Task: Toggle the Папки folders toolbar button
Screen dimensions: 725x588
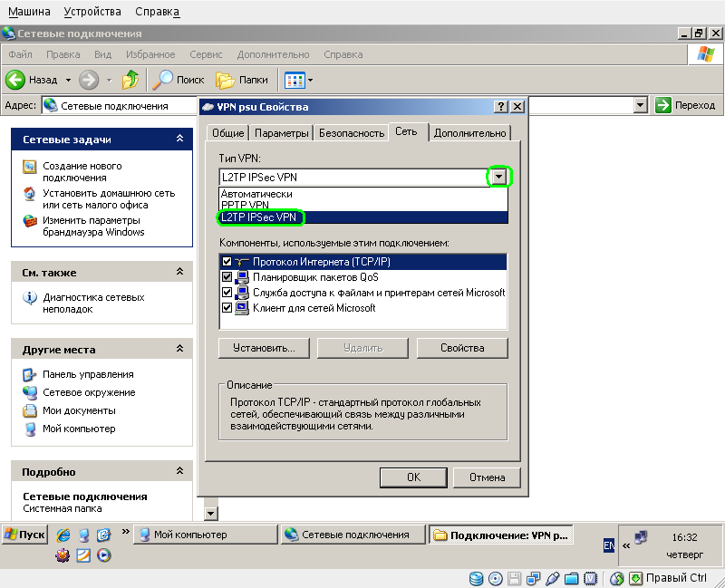Action: click(242, 80)
